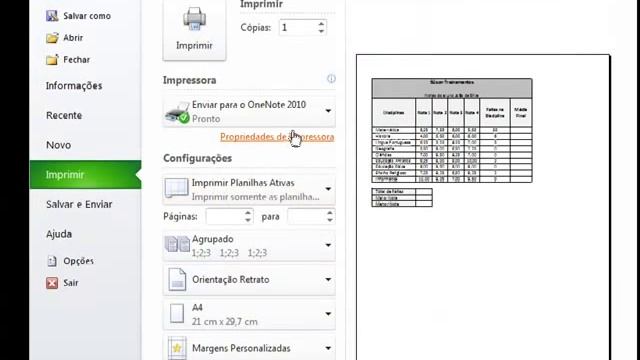640x360 pixels.
Task: Click the red Sair icon
Action: 52,283
